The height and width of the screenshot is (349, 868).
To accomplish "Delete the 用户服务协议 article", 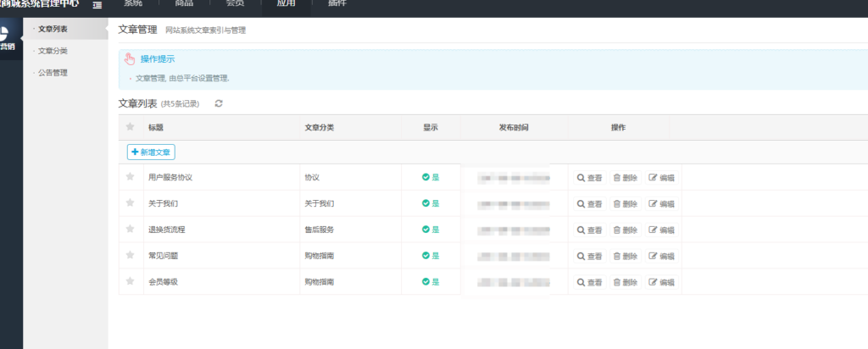I will pyautogui.click(x=626, y=178).
